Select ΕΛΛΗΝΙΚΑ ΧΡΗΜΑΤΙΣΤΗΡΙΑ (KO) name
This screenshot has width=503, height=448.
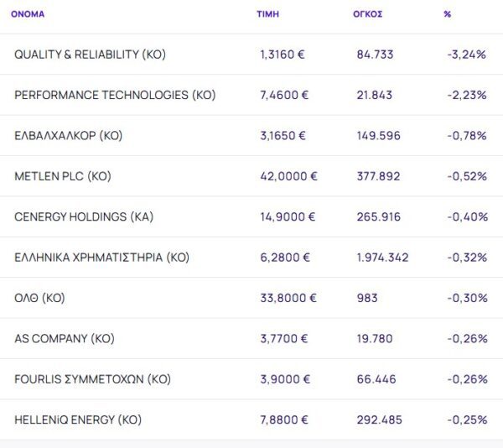(101, 257)
